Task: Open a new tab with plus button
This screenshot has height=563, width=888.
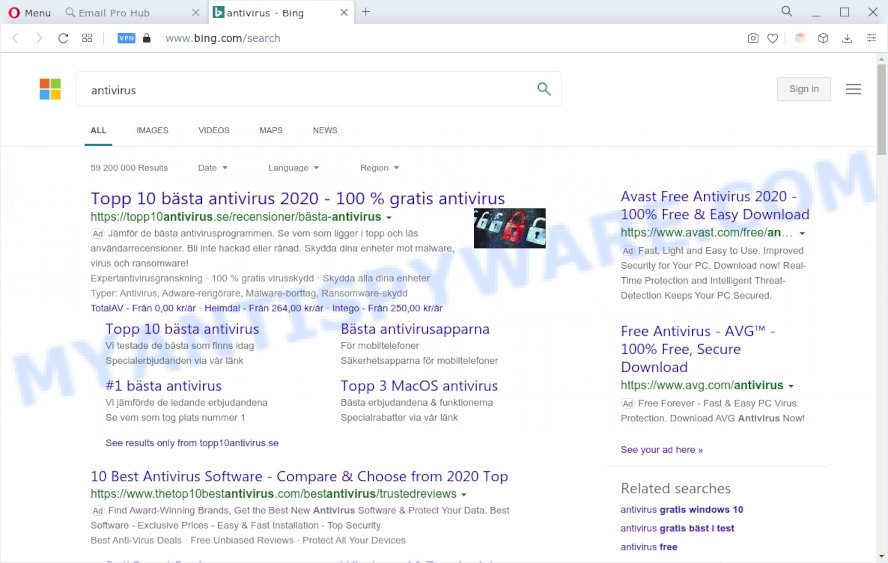Action: coord(366,12)
